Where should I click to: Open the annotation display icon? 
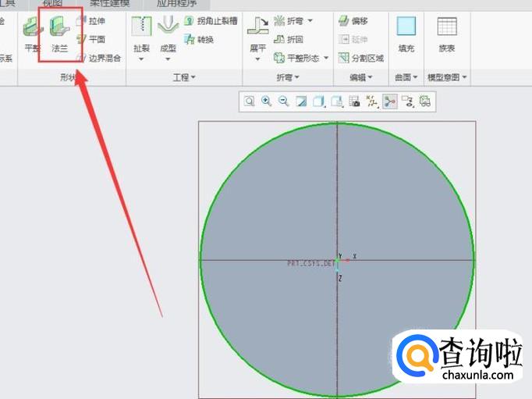407,102
